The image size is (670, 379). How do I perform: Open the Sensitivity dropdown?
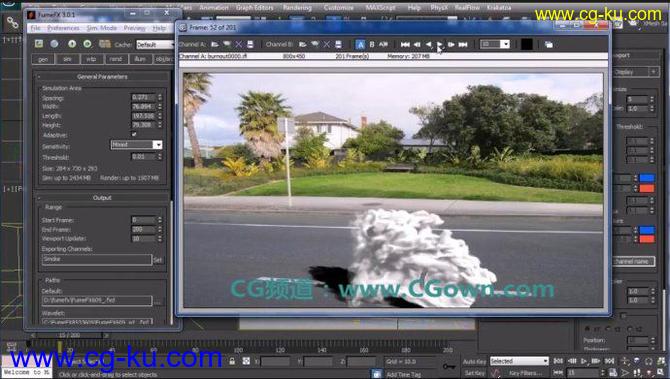pyautogui.click(x=137, y=145)
